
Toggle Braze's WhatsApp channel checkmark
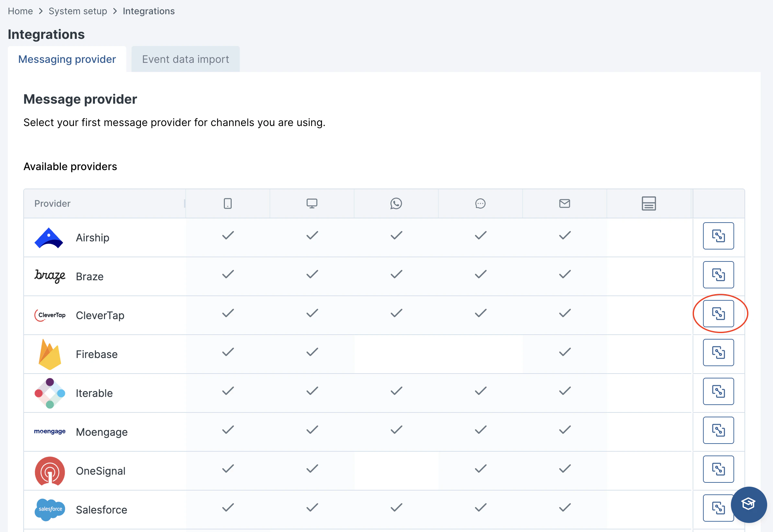pyautogui.click(x=396, y=274)
